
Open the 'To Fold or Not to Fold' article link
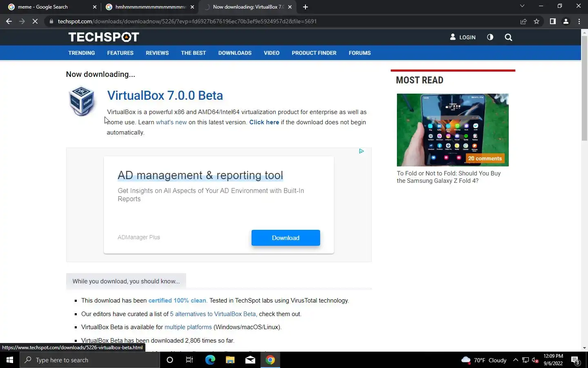pyautogui.click(x=449, y=177)
